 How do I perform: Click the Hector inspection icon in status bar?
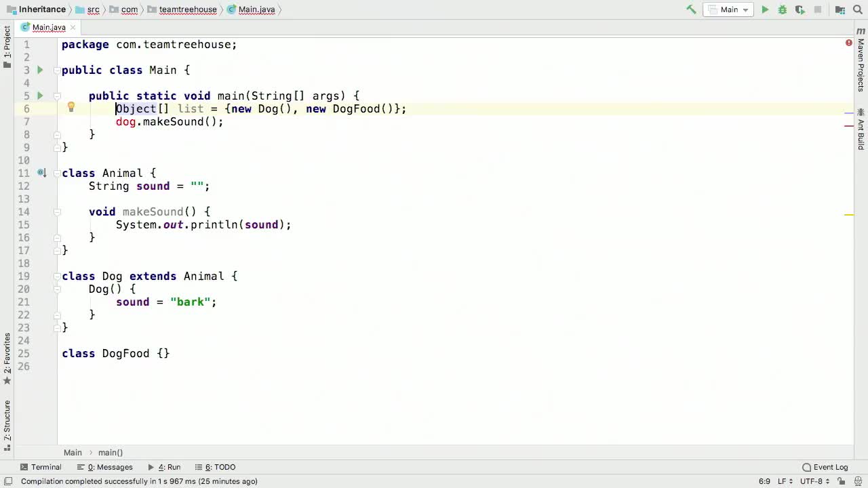859,481
